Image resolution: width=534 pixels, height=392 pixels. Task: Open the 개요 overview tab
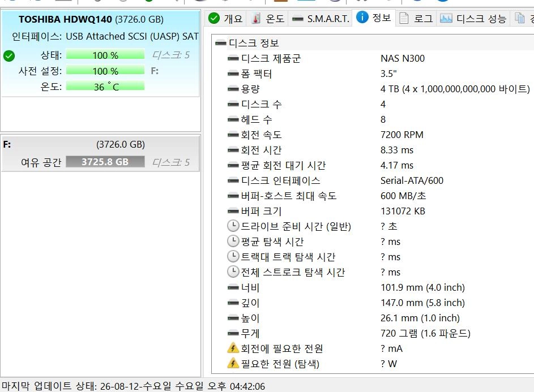pyautogui.click(x=225, y=18)
